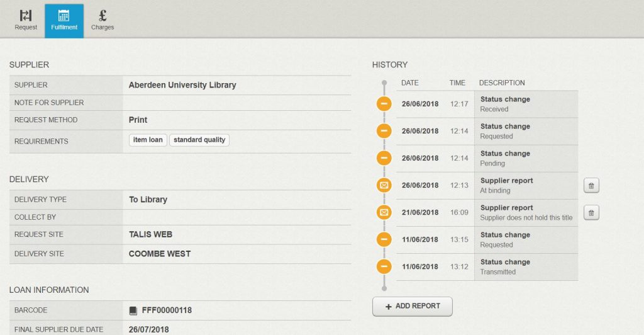This screenshot has height=335, width=644.
Task: Click the 'standard quality' requirement tag
Action: coord(199,140)
